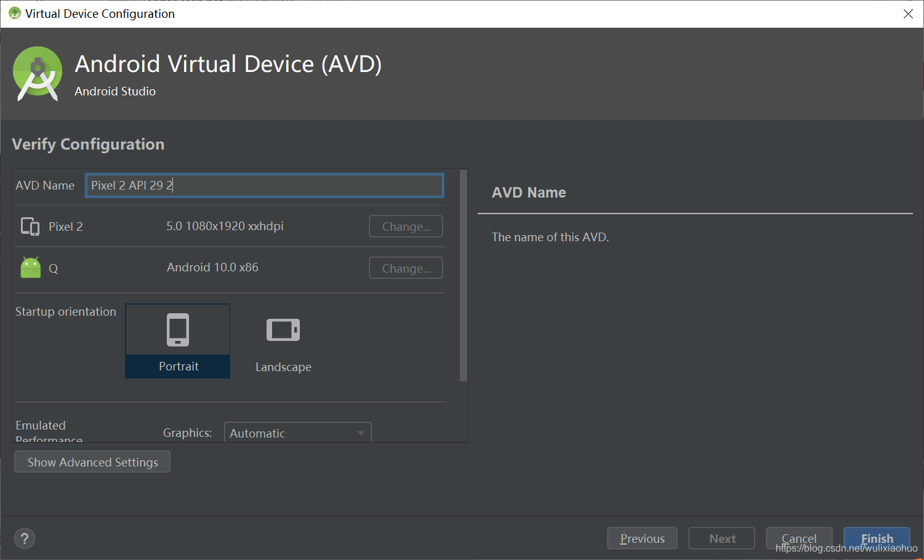924x560 pixels.
Task: Click the Android Studio logo in header
Action: (38, 74)
